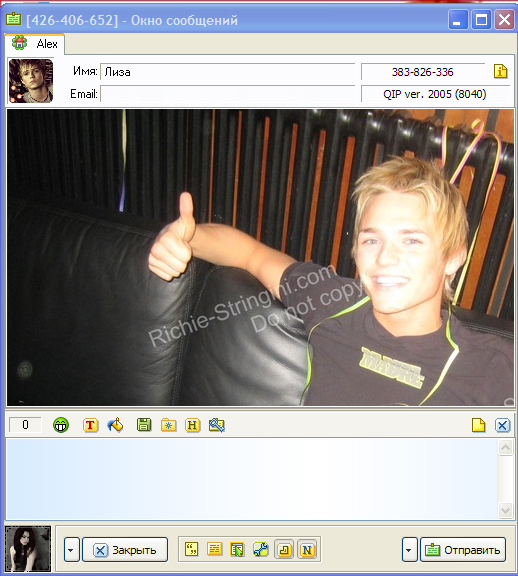Click inside the message text area
Screen dimensions: 518x576
252,479
